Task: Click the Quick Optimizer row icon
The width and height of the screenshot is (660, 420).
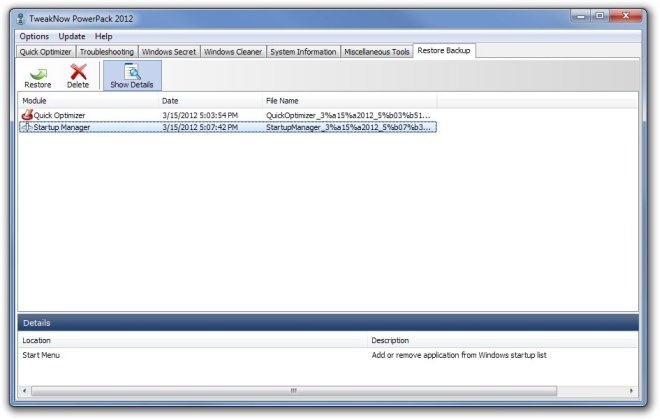Action: pos(27,114)
